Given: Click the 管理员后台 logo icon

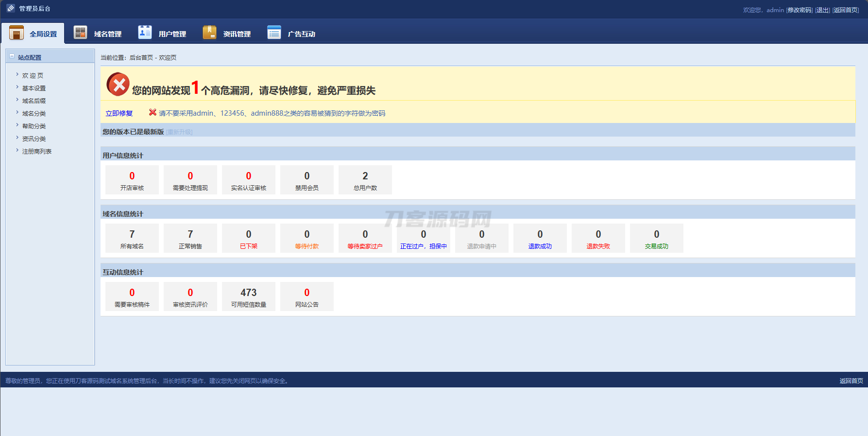Looking at the screenshot, I should pos(11,8).
